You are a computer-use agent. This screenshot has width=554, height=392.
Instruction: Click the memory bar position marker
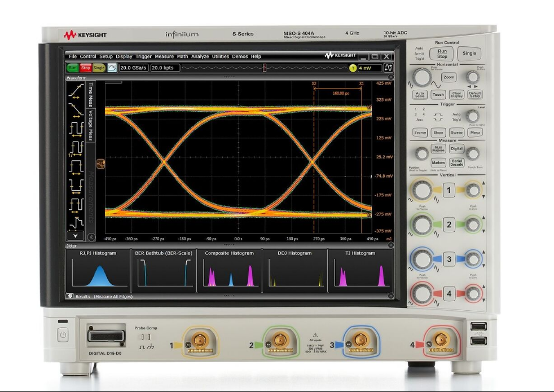(x=265, y=68)
